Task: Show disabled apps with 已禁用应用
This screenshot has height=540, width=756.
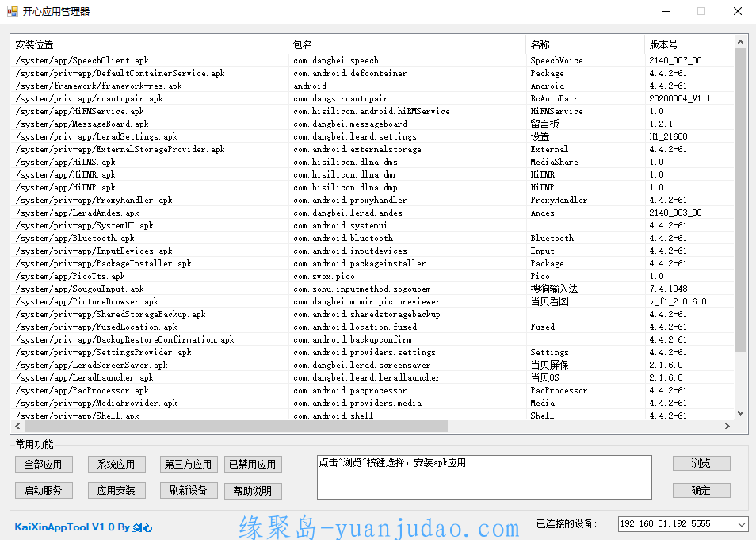Action: click(x=253, y=464)
